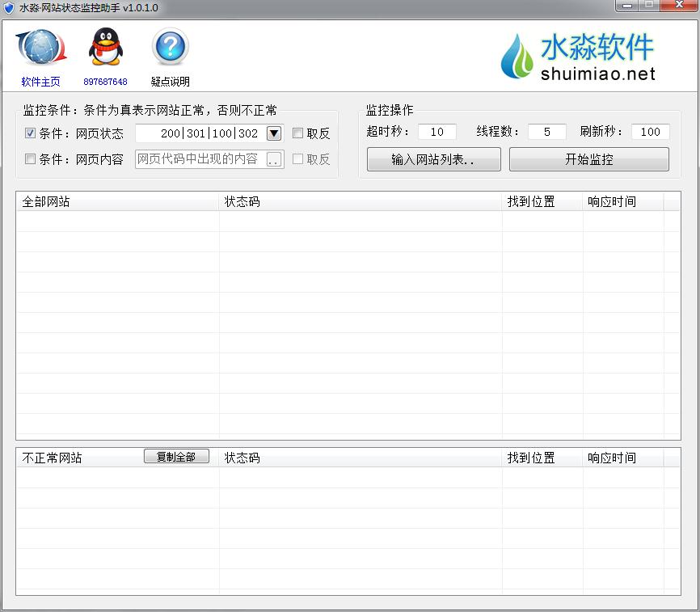Open the website list with 输入网站列表 button
The image size is (700, 612).
pyautogui.click(x=433, y=159)
